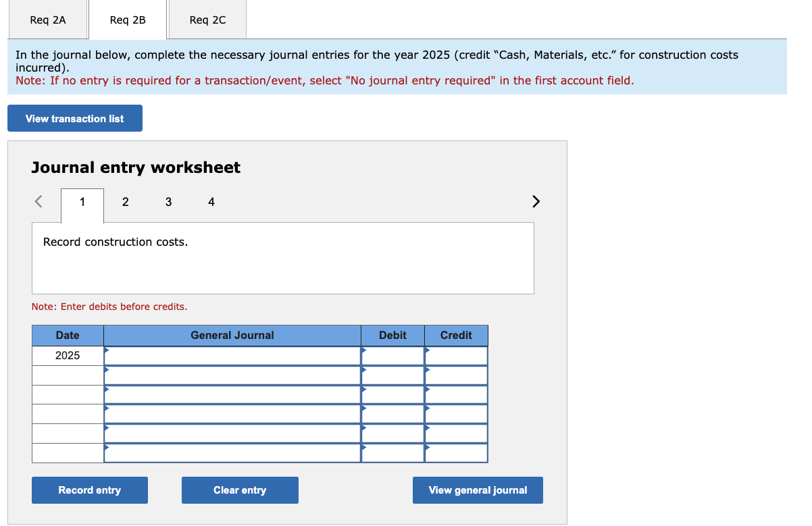Focus the first row Debit field

point(392,355)
